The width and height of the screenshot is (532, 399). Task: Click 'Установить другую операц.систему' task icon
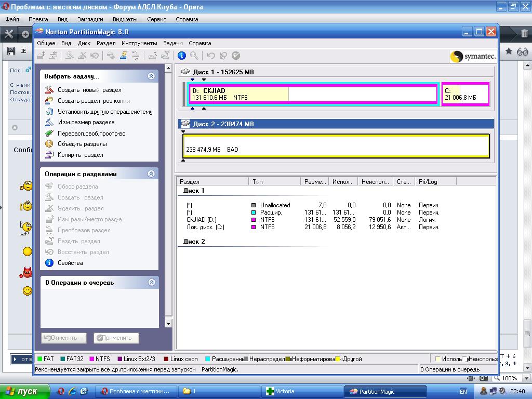[49, 112]
